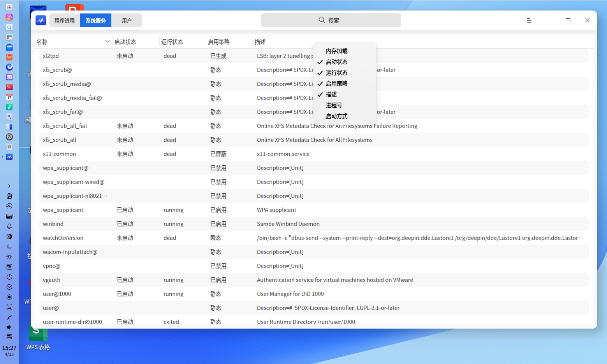Select the watchOsVersion service row
Image resolution: width=607 pixels, height=364 pixels.
point(314,238)
